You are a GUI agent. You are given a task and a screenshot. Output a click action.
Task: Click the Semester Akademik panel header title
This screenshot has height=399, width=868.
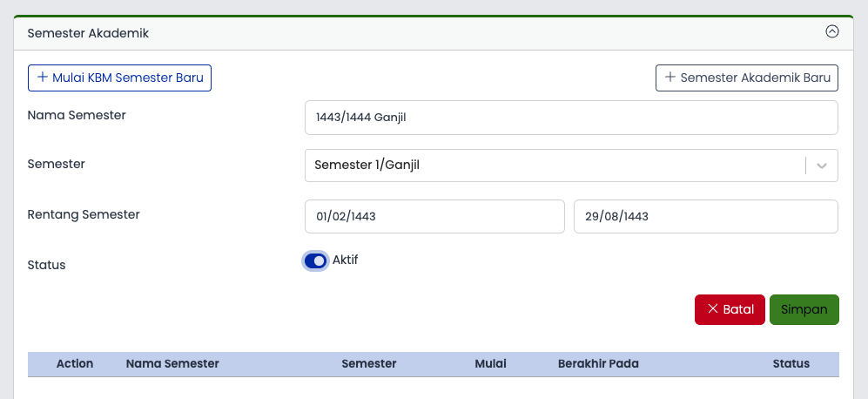point(88,33)
